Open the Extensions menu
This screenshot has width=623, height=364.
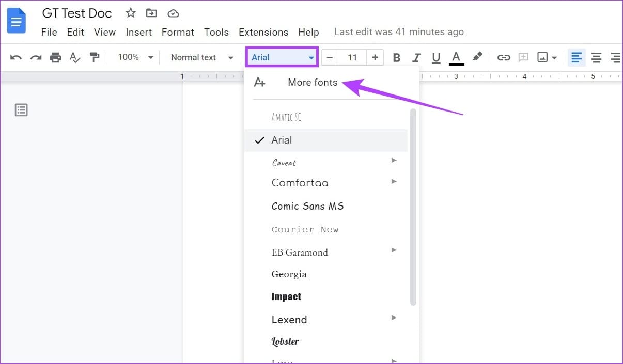coord(263,32)
